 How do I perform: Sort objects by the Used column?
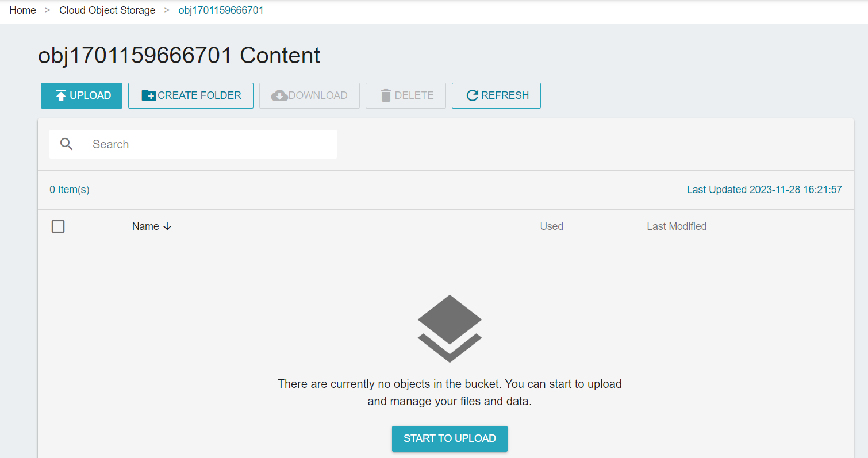(551, 226)
